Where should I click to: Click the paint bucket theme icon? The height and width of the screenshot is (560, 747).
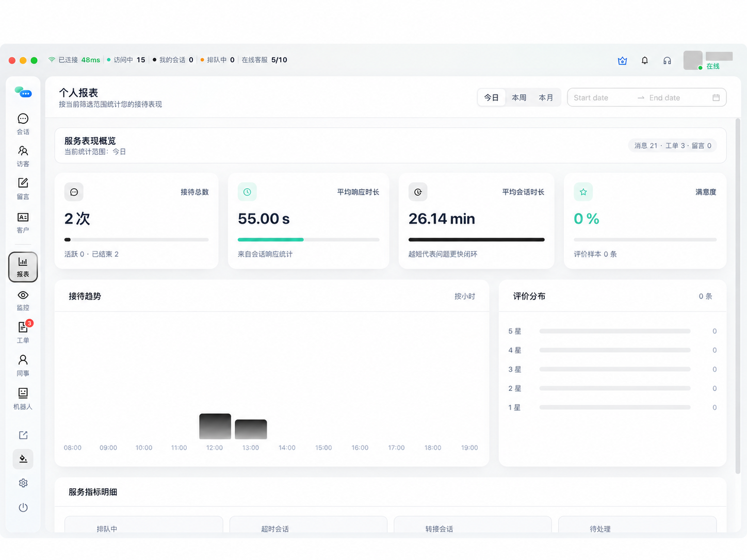23,459
